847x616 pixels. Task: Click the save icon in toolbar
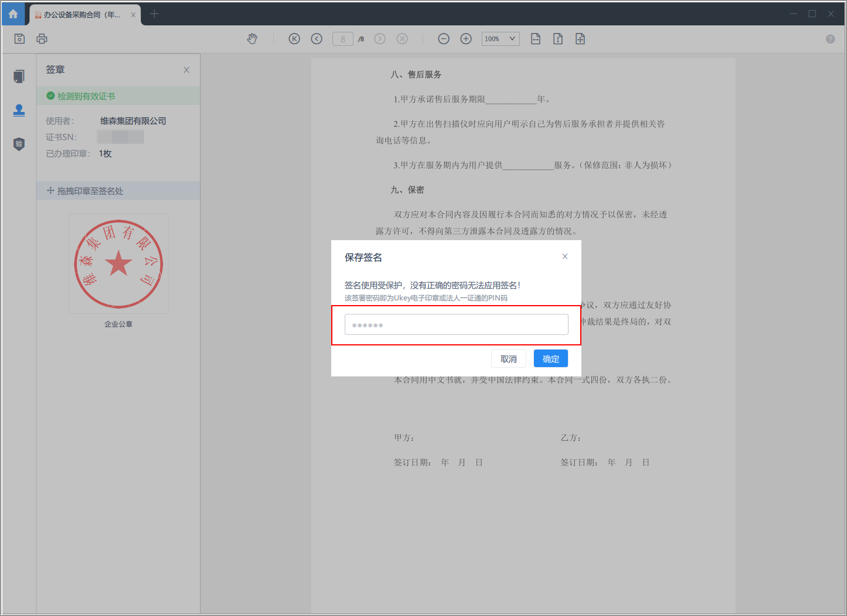coord(19,39)
